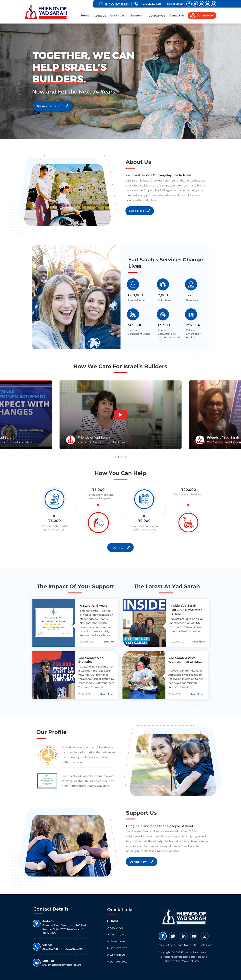Click the Donate button under How You Can Help

click(120, 547)
